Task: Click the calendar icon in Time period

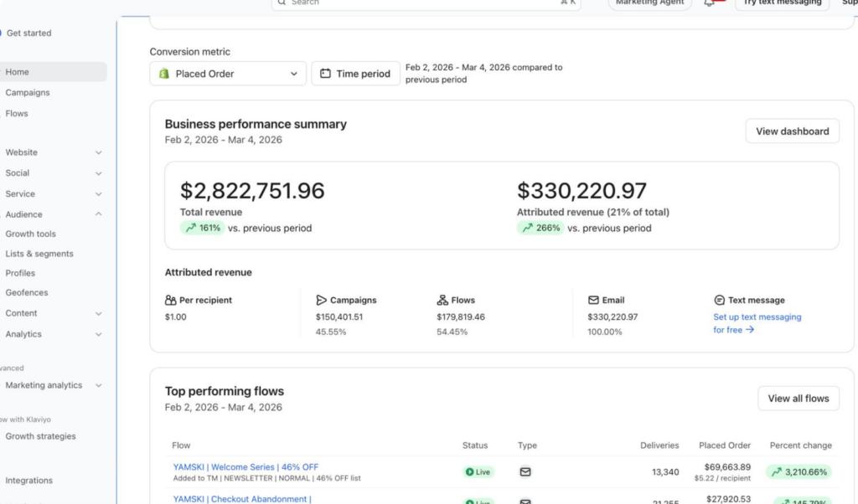Action: click(326, 74)
